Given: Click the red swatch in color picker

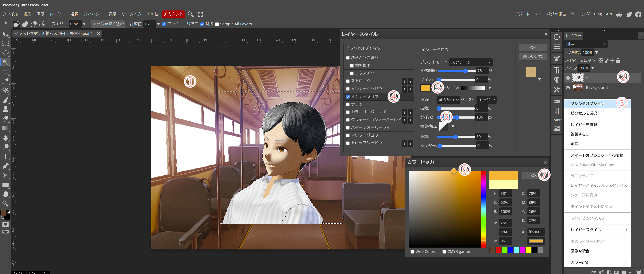Looking at the screenshot, I should [498, 250].
